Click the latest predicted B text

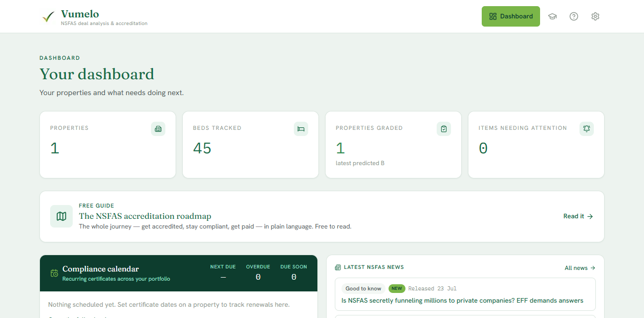point(360,163)
